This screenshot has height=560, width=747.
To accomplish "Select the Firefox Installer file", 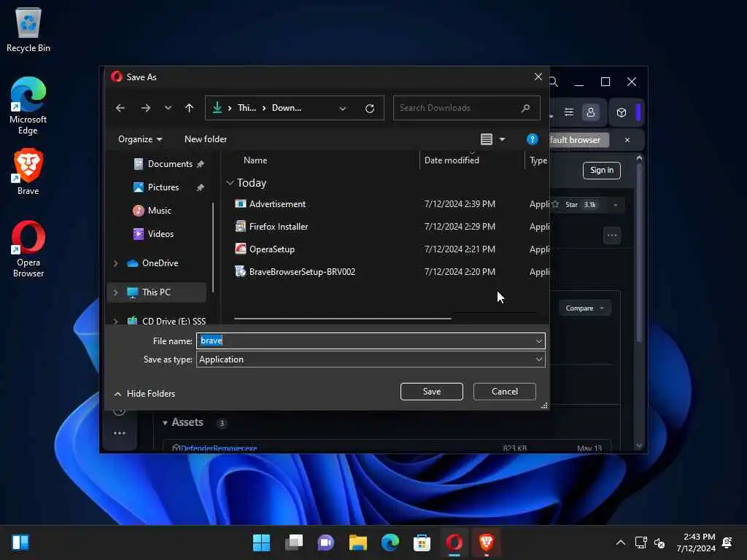I will click(x=278, y=227).
